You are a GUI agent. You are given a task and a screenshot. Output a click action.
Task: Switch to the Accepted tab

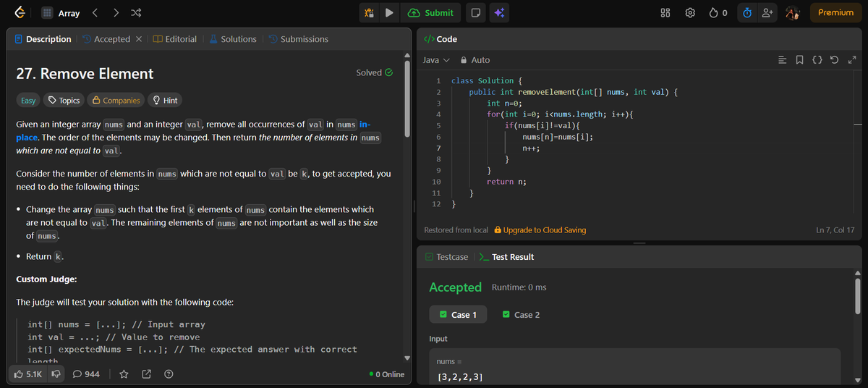(106, 39)
